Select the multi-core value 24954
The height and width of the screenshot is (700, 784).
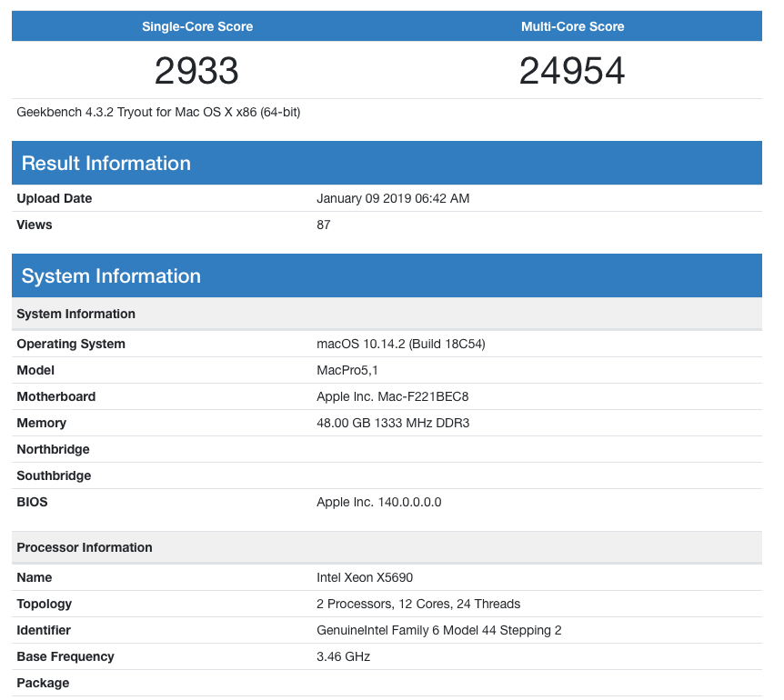pyautogui.click(x=572, y=70)
